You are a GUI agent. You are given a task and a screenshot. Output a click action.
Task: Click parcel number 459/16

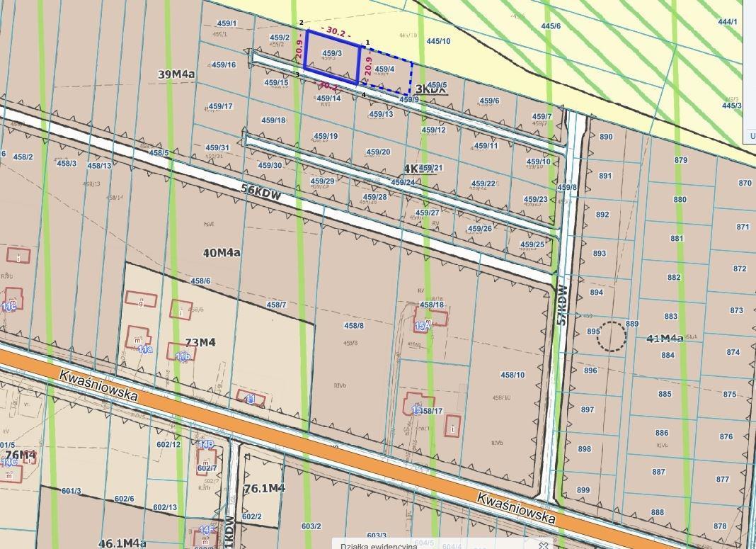pos(224,64)
